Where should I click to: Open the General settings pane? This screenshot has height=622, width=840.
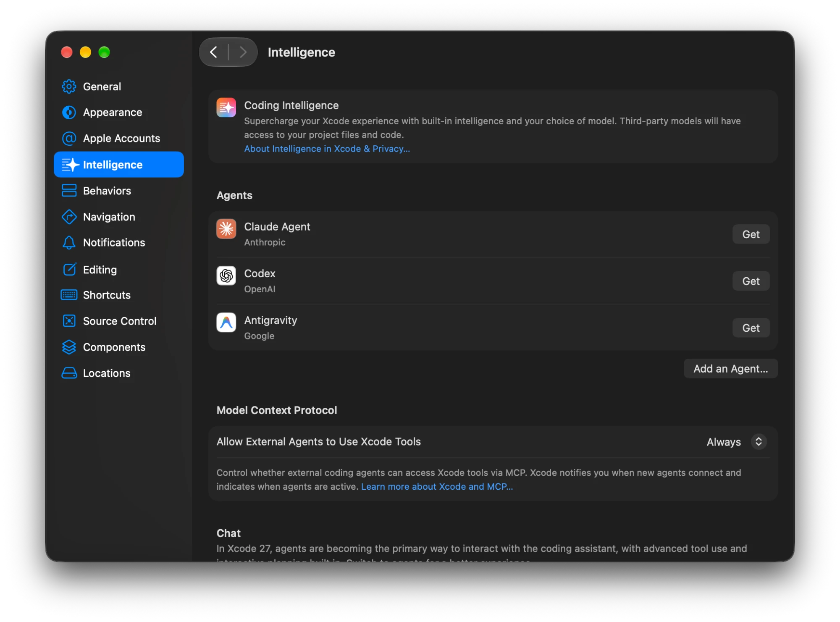[x=119, y=87]
